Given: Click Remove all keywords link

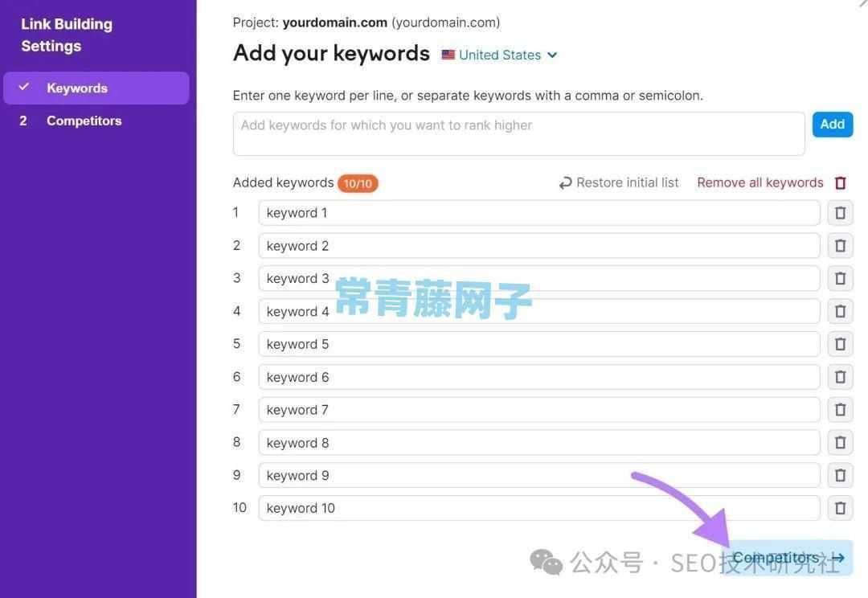Looking at the screenshot, I should (x=760, y=182).
